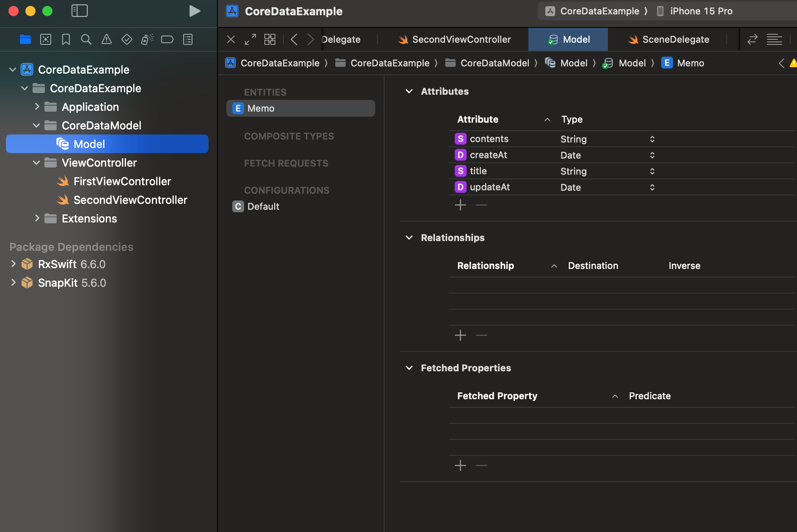Open the Test navigator diamond icon
This screenshot has height=532, width=797.
[127, 39]
